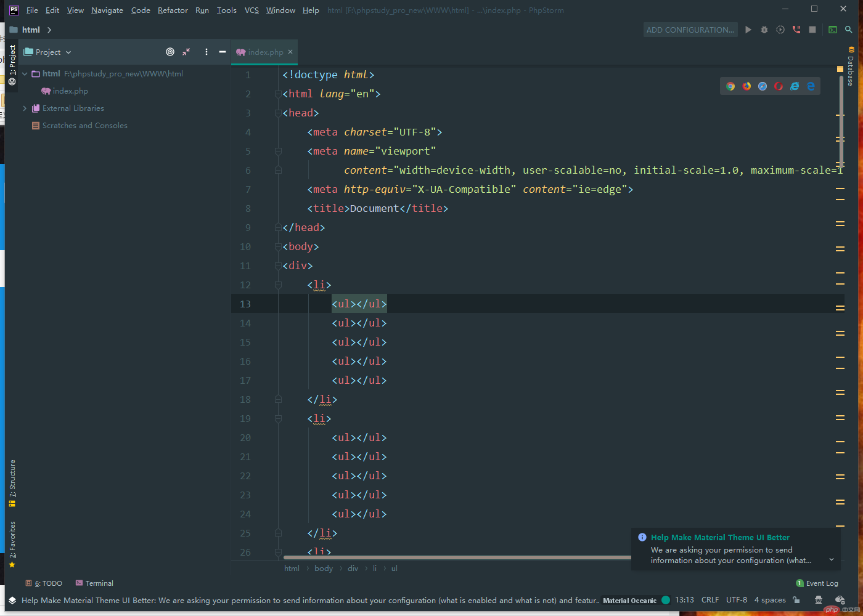Image resolution: width=863 pixels, height=616 pixels.
Task: Open the Database side panel
Action: tap(851, 67)
